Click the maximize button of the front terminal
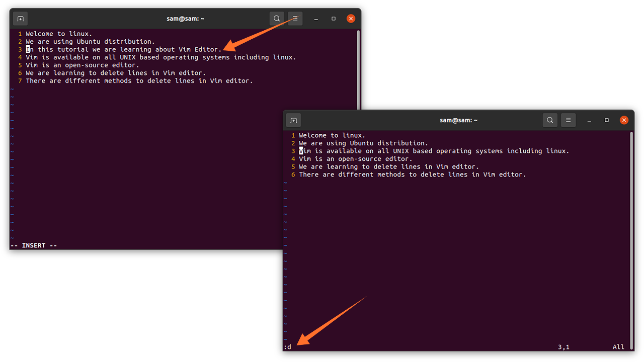The width and height of the screenshot is (644, 362). tap(333, 18)
